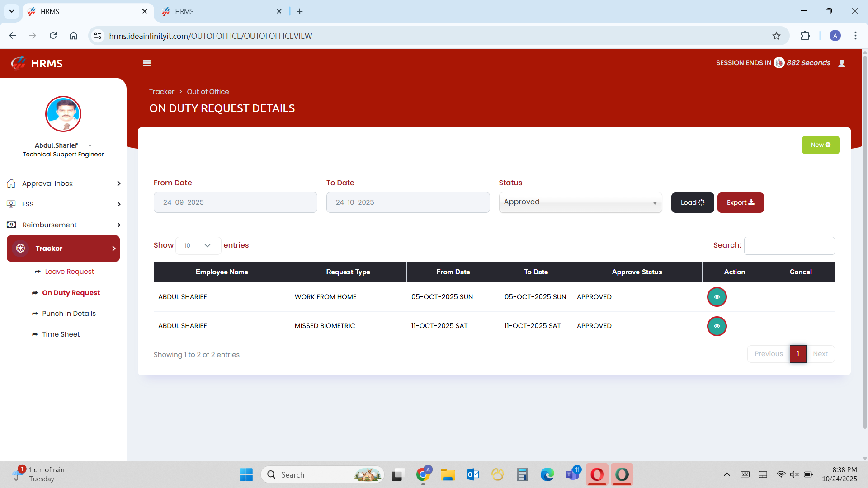Image resolution: width=868 pixels, height=488 pixels.
Task: Open Leave Request in Tracker submenu
Action: pos(69,272)
